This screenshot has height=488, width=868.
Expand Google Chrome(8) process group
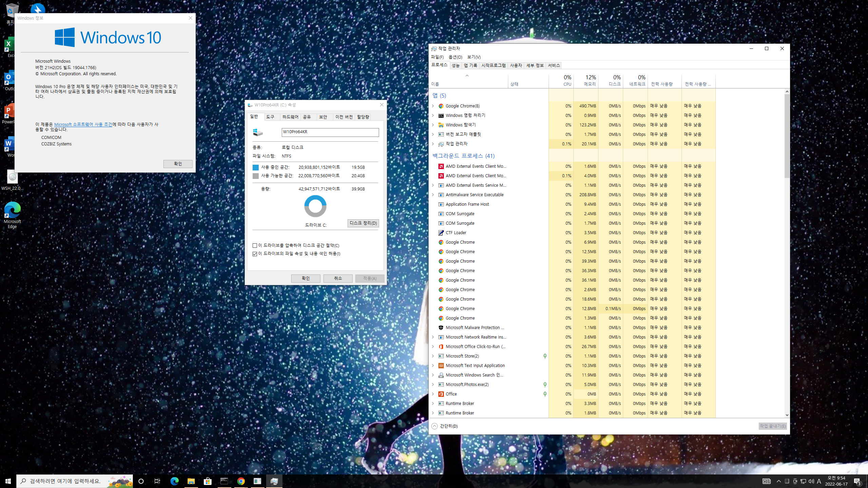[433, 106]
